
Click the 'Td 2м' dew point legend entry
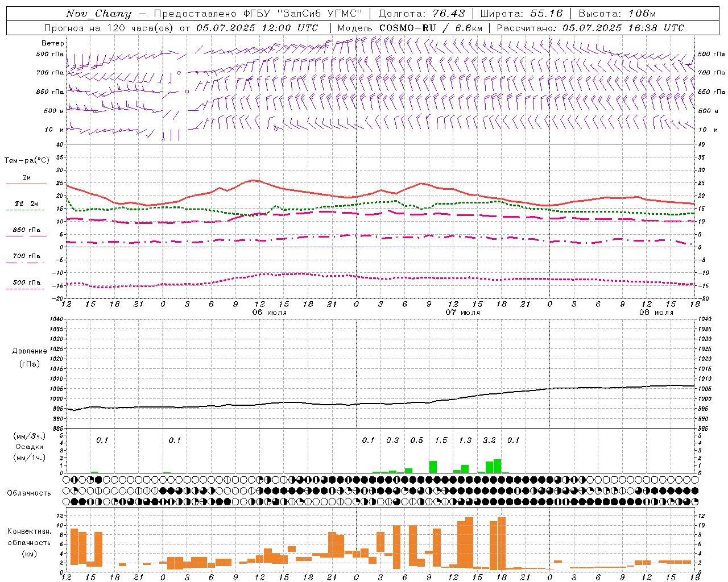pos(27,203)
